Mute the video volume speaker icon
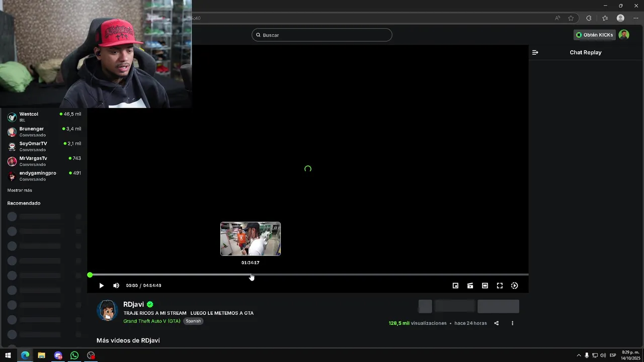Viewport: 644px width, 362px height. coord(116,286)
